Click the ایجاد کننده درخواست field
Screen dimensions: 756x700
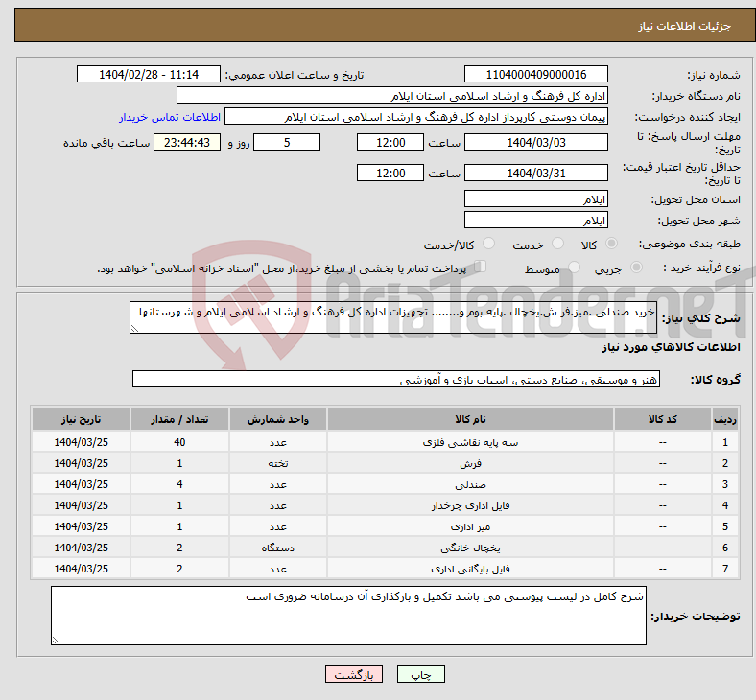pyautogui.click(x=416, y=117)
